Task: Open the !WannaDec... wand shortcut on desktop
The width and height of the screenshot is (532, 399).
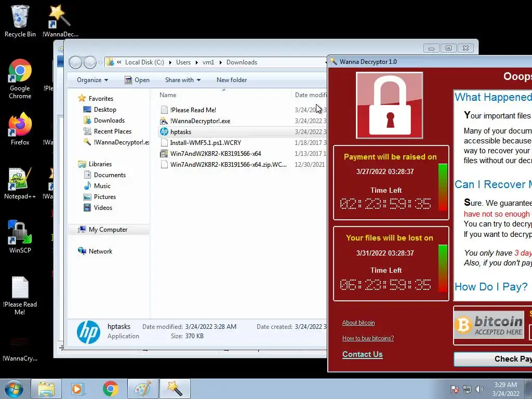Action: point(60,21)
